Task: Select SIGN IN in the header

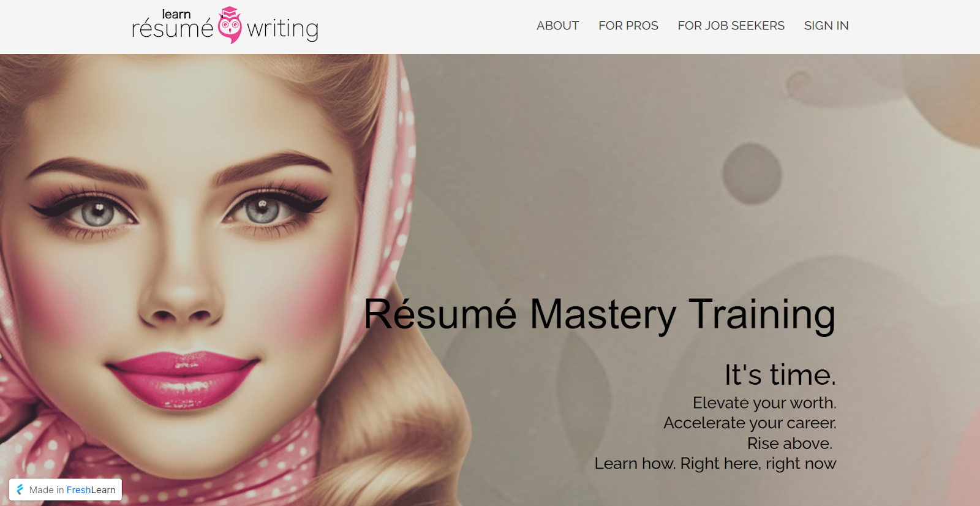Action: [826, 26]
